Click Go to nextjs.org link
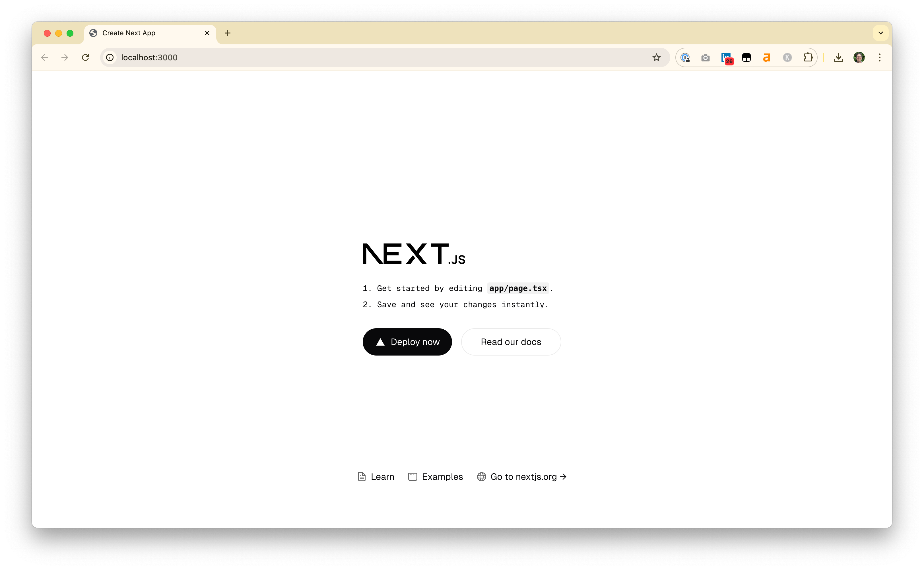 [523, 476]
